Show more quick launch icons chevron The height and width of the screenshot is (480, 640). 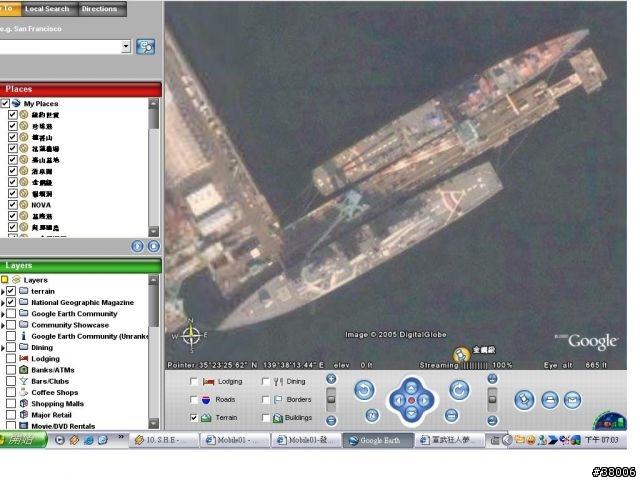(121, 437)
